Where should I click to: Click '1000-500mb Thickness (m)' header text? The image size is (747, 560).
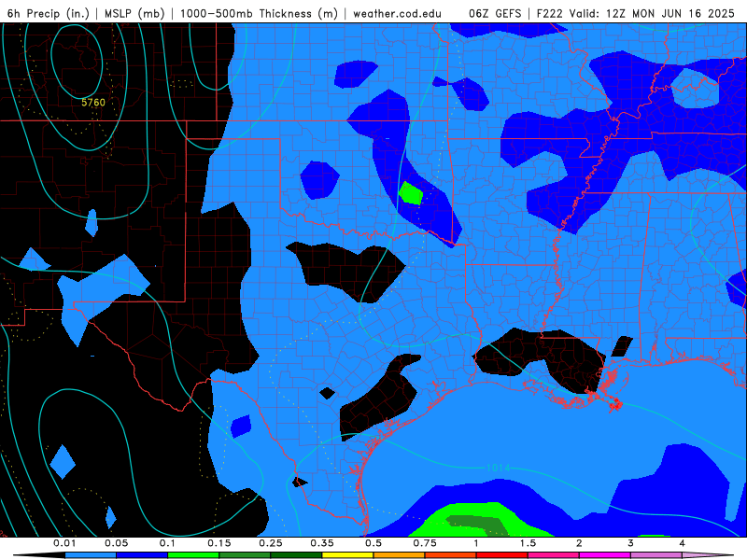click(259, 13)
